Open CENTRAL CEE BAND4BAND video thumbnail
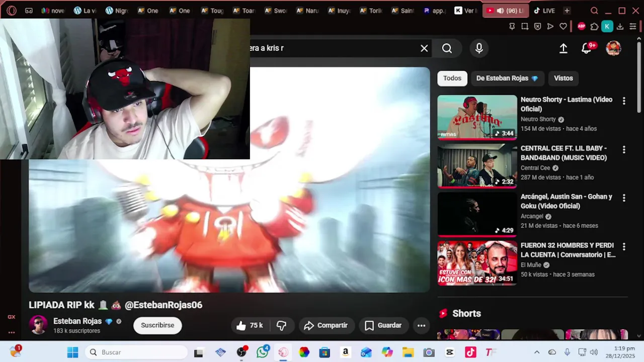This screenshot has height=362, width=644. (x=477, y=166)
